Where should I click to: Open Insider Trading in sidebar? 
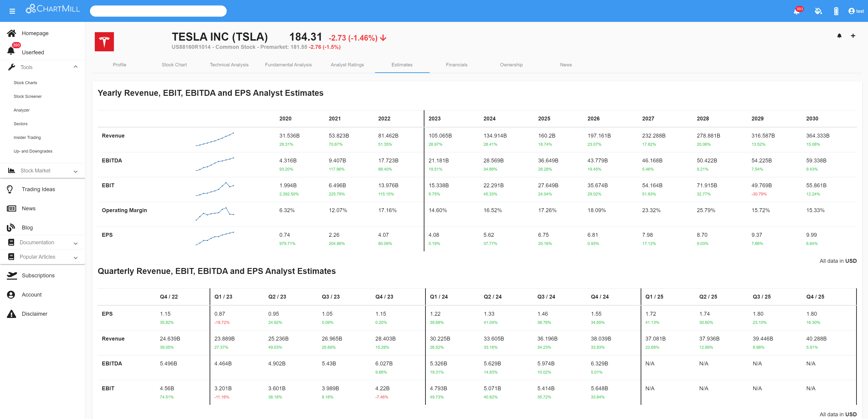pyautogui.click(x=27, y=138)
